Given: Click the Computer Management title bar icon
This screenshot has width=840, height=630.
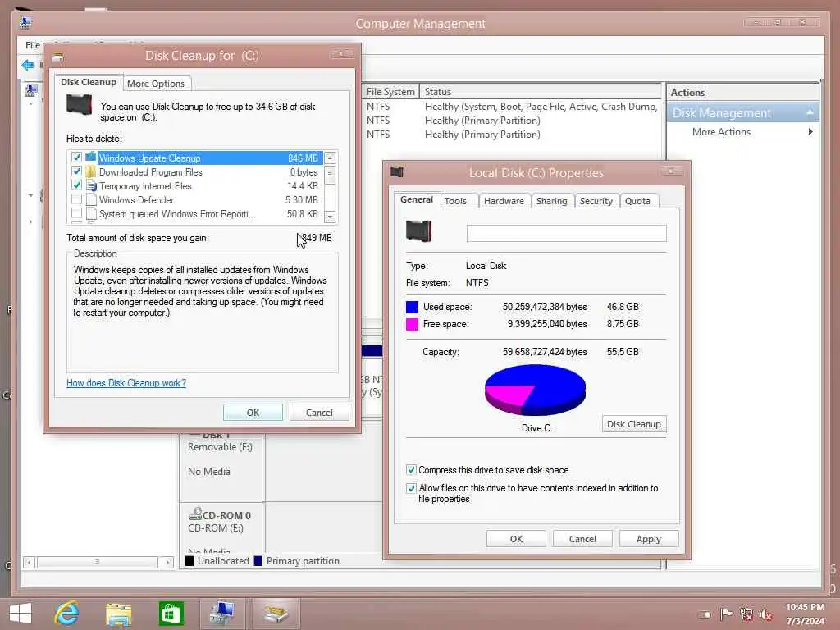Looking at the screenshot, I should coord(25,23).
